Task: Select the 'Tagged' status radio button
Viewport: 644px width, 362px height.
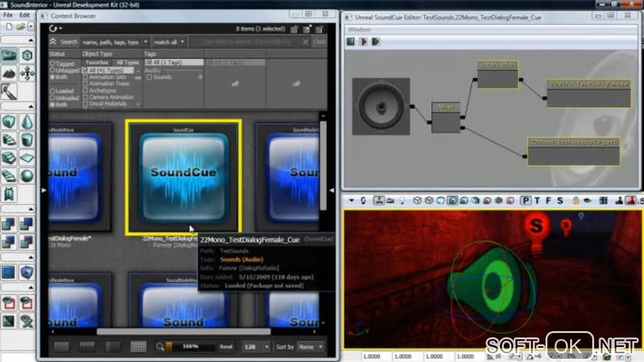Action: tap(52, 64)
